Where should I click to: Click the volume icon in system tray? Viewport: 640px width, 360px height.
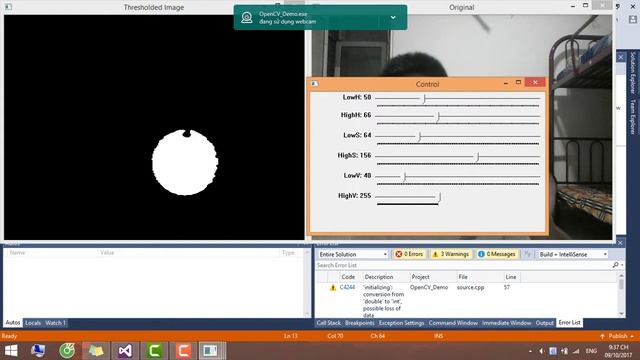(542, 351)
